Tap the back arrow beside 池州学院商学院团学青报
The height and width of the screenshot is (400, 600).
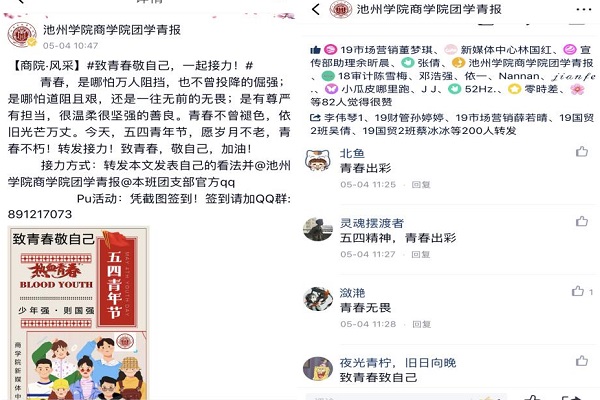316,9
